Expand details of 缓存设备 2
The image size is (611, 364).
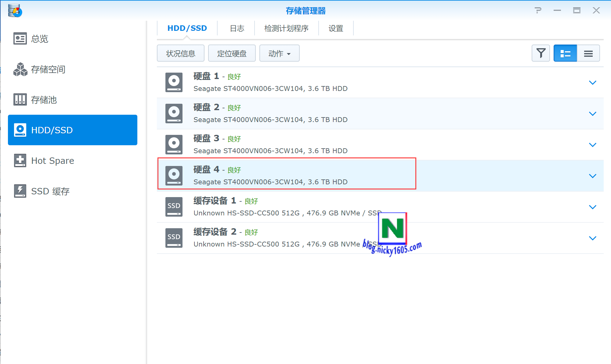[x=592, y=238]
